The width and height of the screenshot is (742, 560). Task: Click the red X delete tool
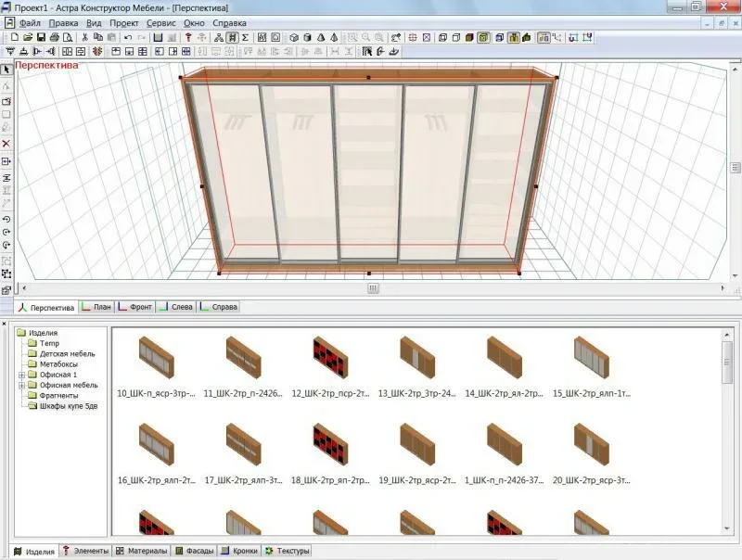coord(6,144)
